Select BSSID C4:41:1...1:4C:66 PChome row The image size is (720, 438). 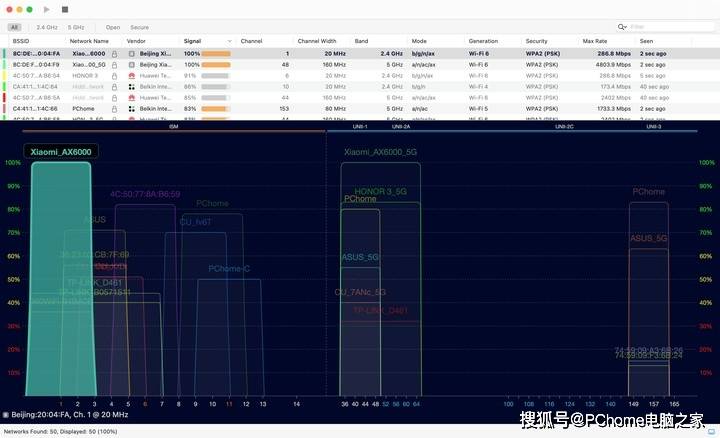[35, 109]
